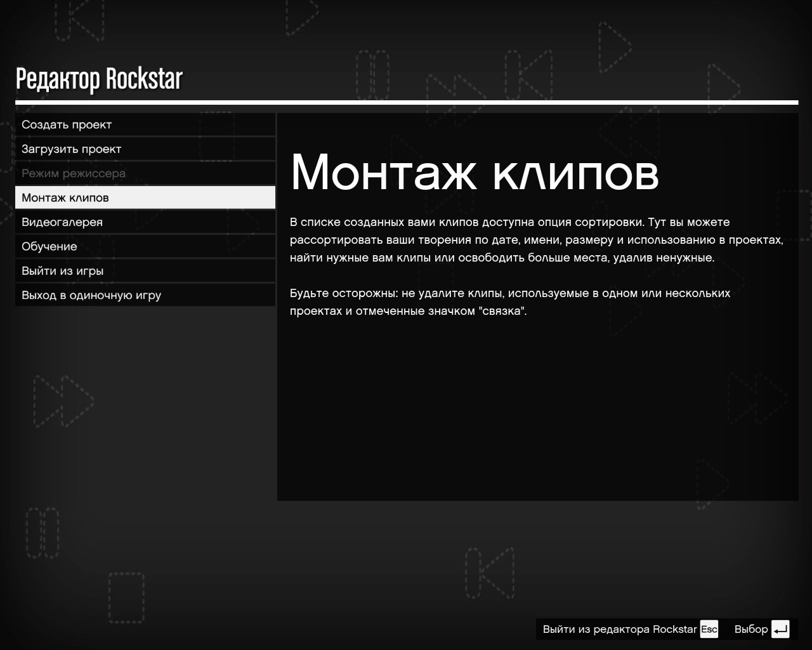Click the 'Выбор' prompt label
Image resolution: width=812 pixels, height=650 pixels.
pyautogui.click(x=751, y=629)
